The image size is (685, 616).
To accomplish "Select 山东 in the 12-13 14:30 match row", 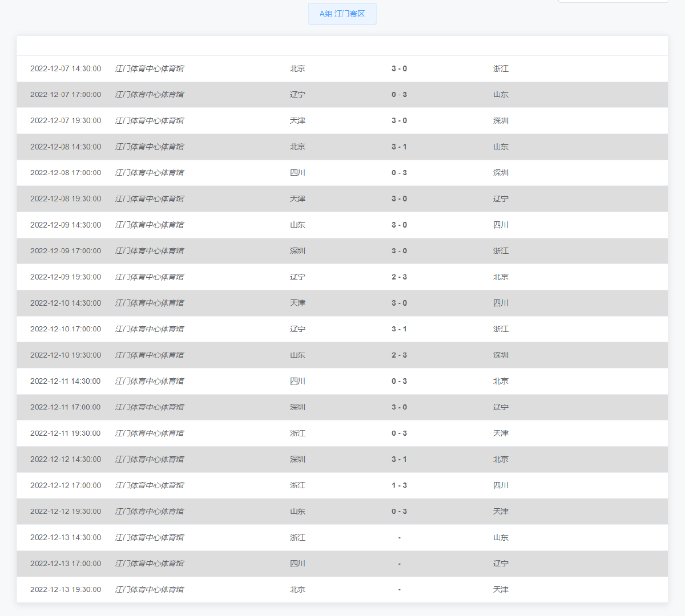I will [x=501, y=537].
